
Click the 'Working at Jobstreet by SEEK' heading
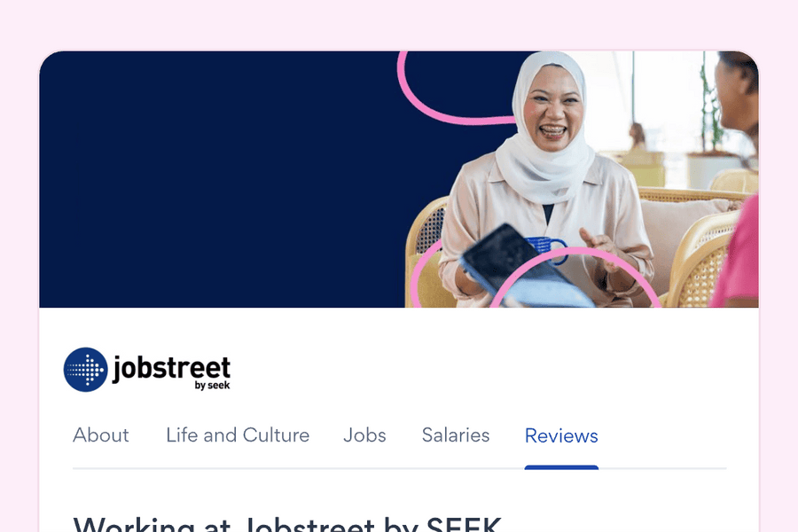(x=287, y=524)
